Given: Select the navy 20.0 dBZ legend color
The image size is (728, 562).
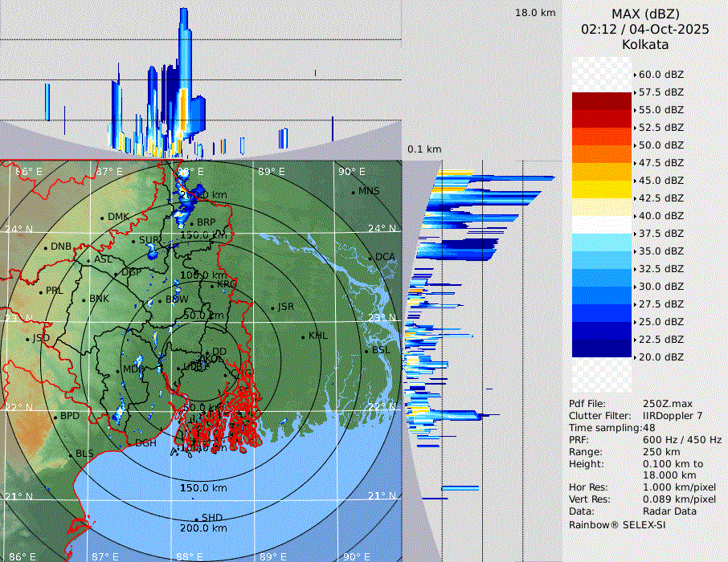Looking at the screenshot, I should [x=601, y=348].
